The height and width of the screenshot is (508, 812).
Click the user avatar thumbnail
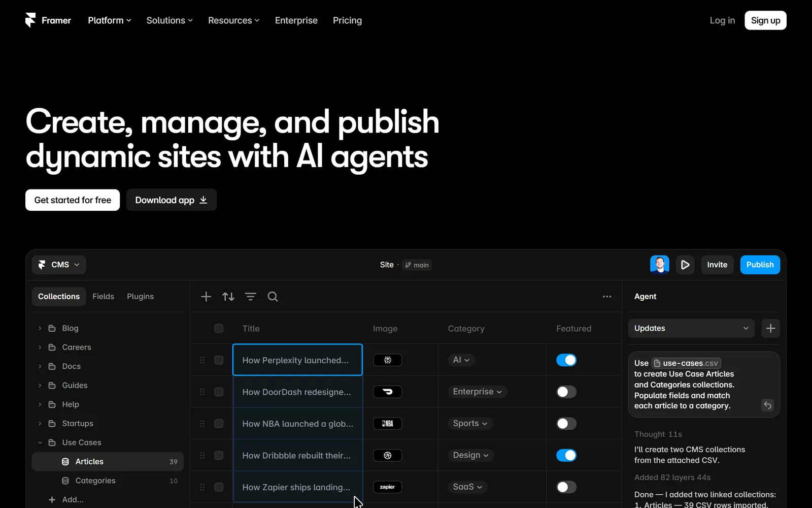tap(660, 265)
